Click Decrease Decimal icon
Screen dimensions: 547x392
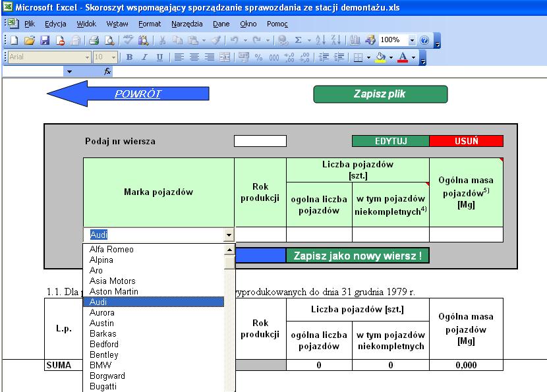[304, 57]
